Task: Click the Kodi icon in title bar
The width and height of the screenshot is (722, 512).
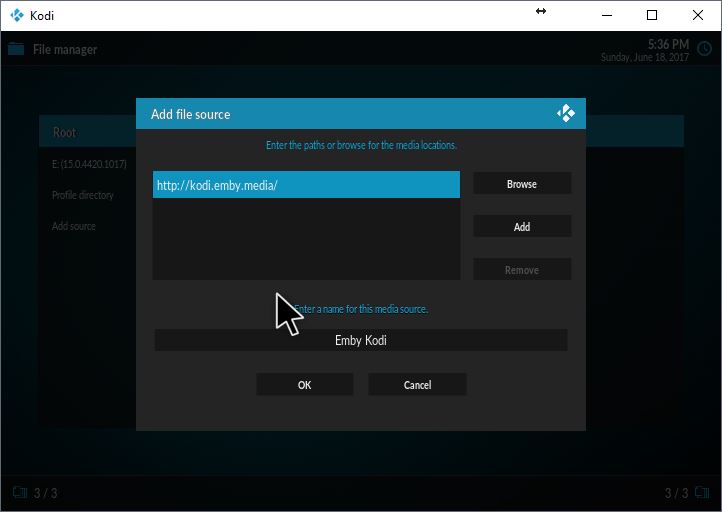Action: (17, 15)
